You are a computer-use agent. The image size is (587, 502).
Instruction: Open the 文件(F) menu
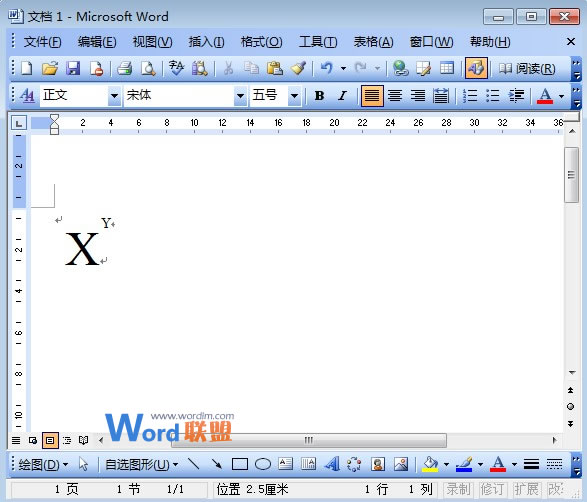coord(43,42)
